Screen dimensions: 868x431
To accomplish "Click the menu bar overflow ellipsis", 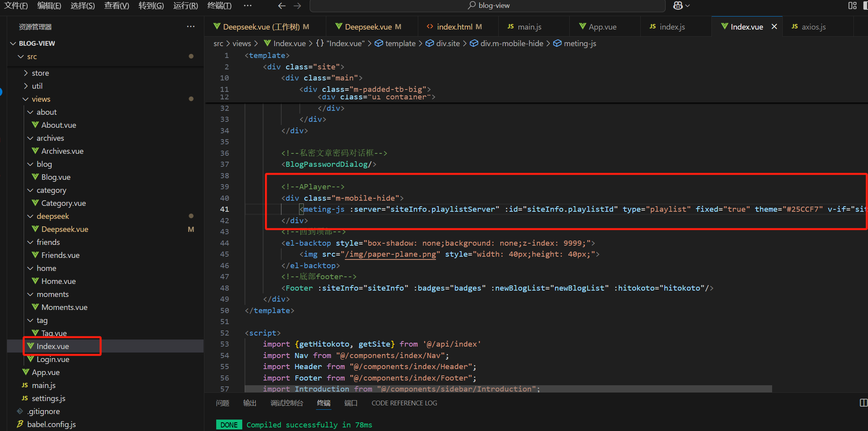I will 247,6.
